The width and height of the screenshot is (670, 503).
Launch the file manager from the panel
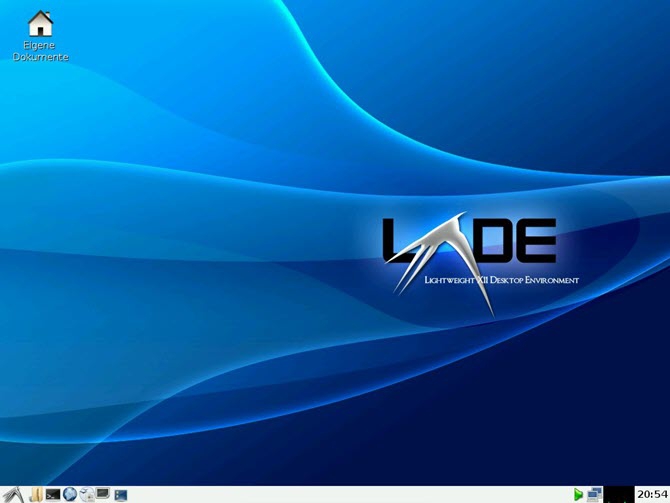point(36,495)
